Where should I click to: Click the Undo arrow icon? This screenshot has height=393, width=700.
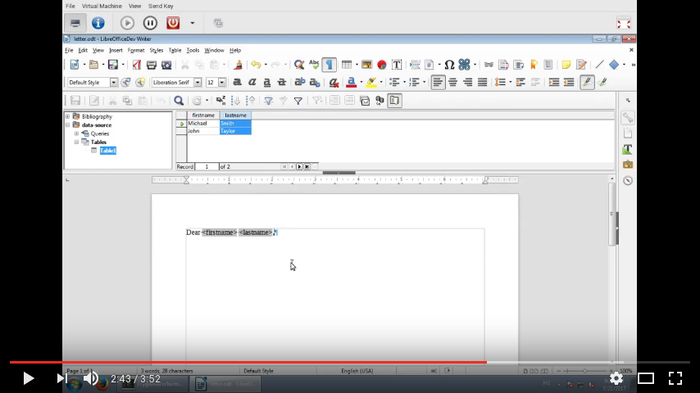pos(255,65)
